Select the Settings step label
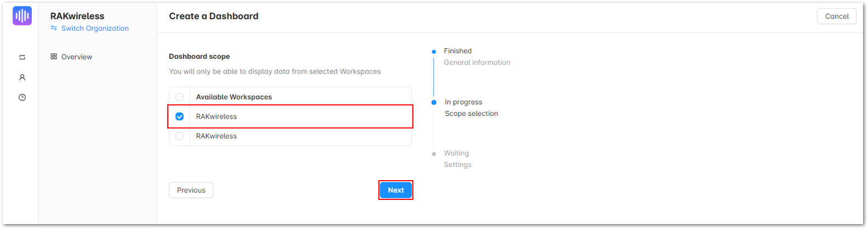 (x=457, y=165)
